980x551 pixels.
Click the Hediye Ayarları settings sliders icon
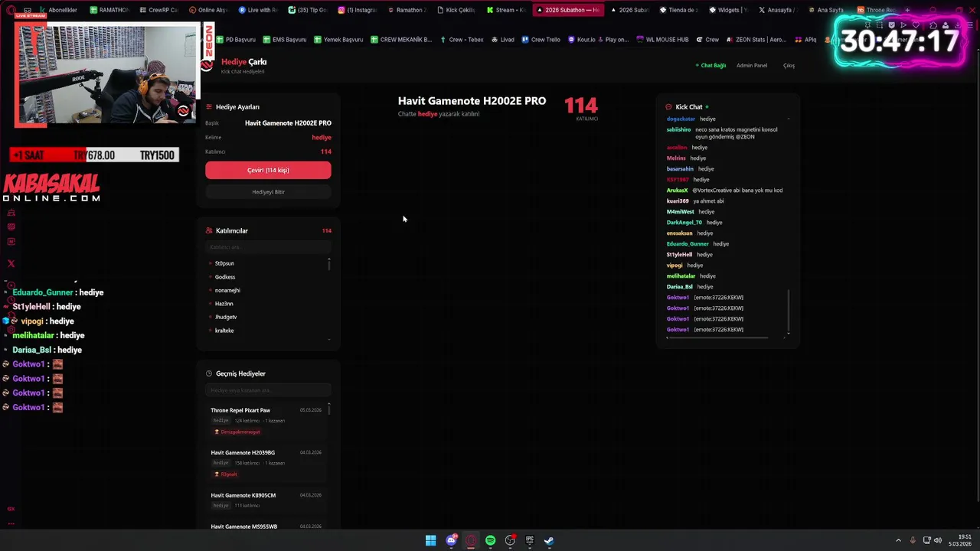[209, 107]
